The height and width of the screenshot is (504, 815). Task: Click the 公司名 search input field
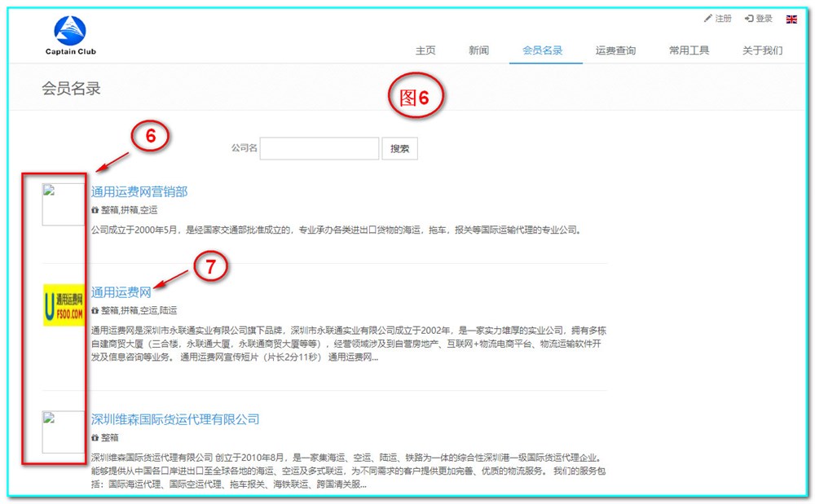coord(319,148)
